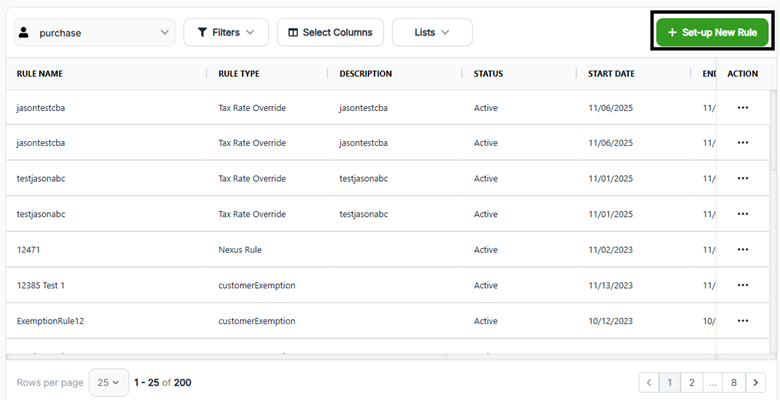The height and width of the screenshot is (400, 780).
Task: Sort by RULE NAME column header
Action: 40,74
